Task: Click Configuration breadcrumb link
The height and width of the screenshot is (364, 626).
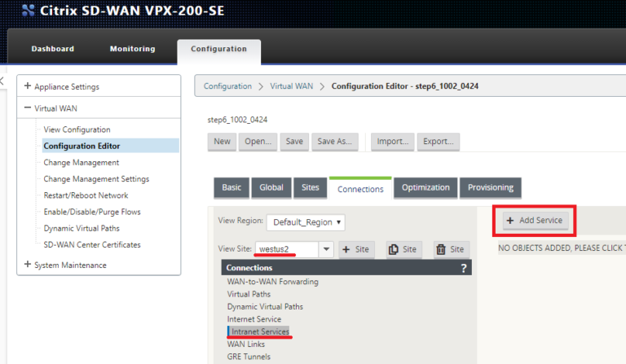Action: [227, 86]
